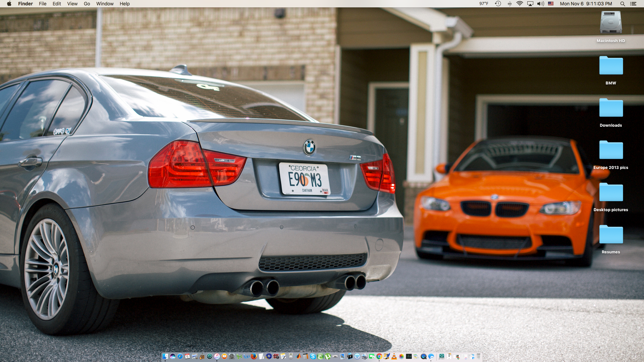This screenshot has width=644, height=362.
Task: Open Photo Booth in the Dock
Action: click(x=276, y=356)
